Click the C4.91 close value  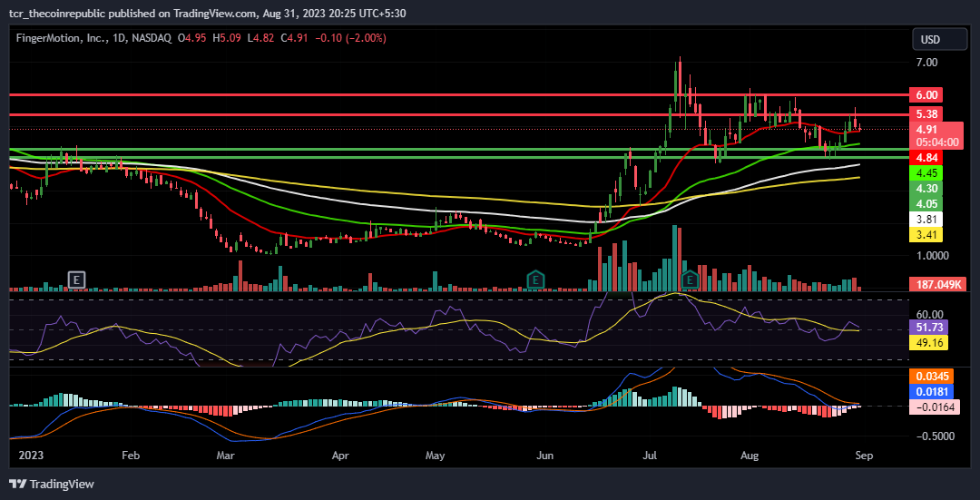[295, 38]
